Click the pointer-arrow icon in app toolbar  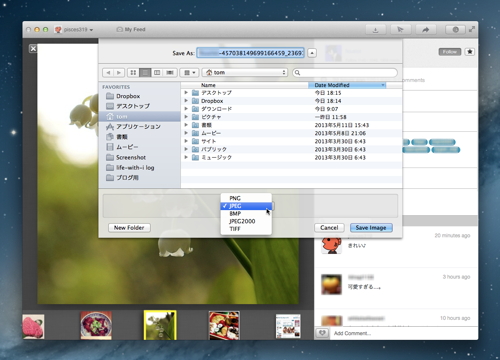pos(400,30)
